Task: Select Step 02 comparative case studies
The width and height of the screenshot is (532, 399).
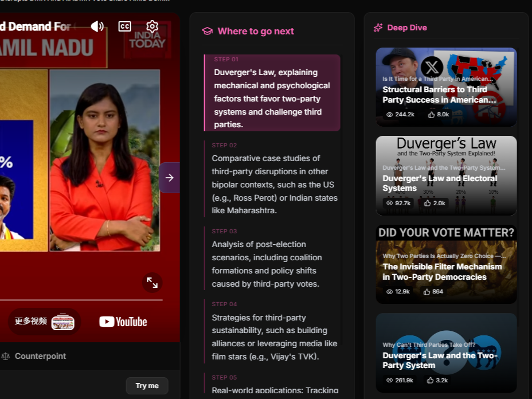Action: [x=272, y=178]
